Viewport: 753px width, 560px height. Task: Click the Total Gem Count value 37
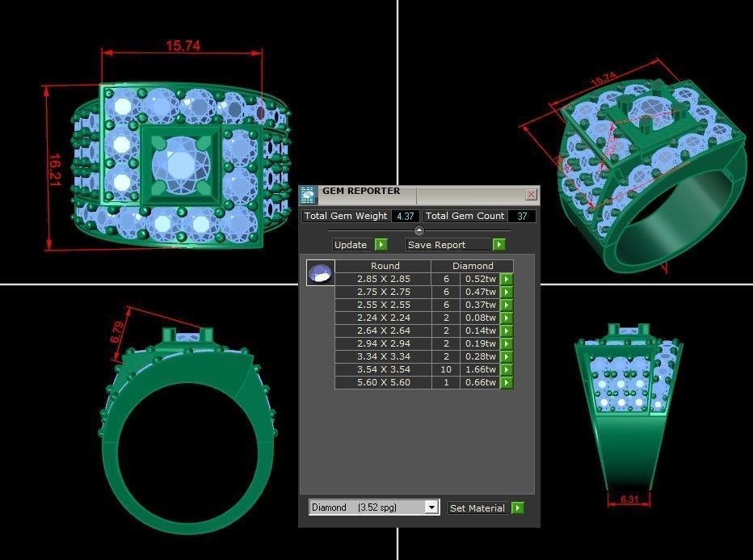pos(522,216)
